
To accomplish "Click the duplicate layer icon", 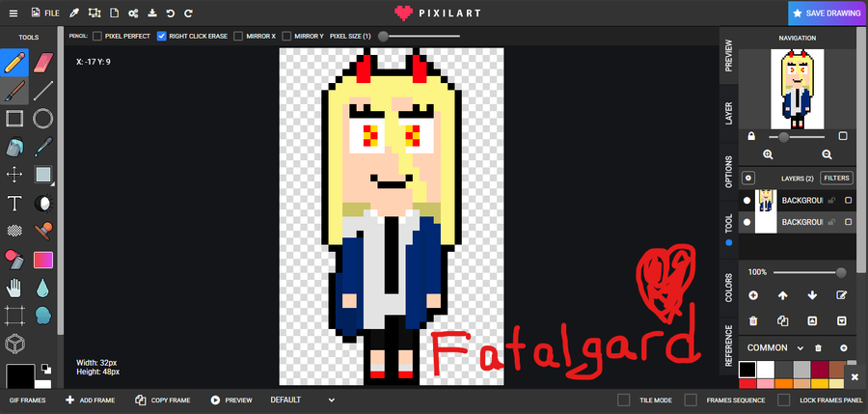I will click(783, 320).
